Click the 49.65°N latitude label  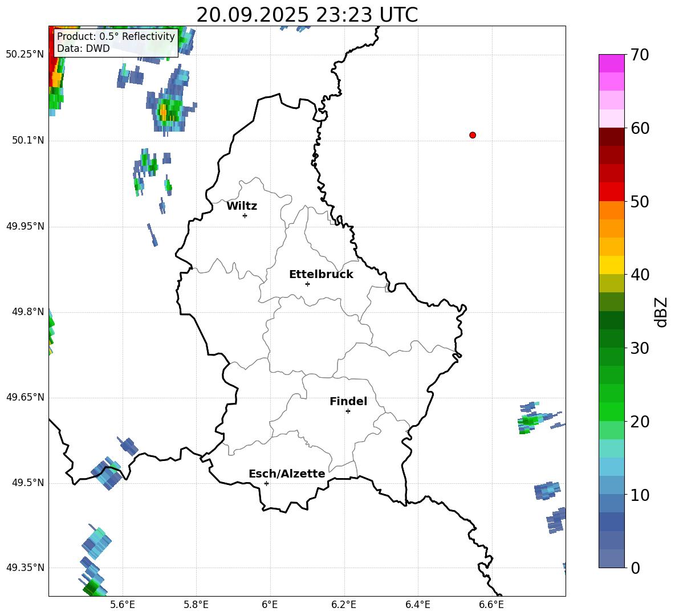click(x=25, y=397)
